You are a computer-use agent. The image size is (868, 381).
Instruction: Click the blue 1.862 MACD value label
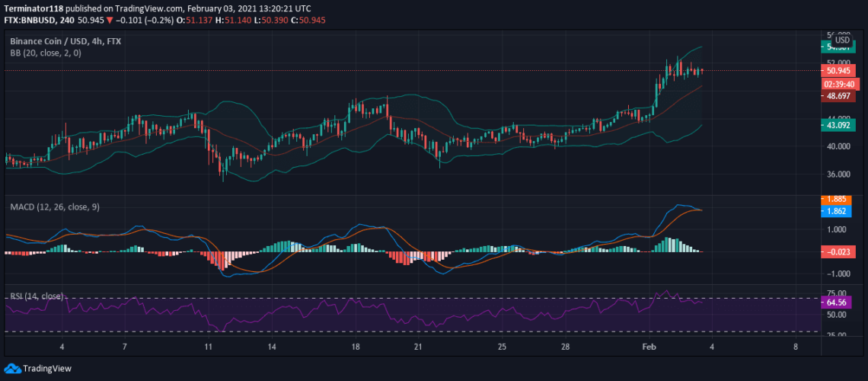point(837,211)
